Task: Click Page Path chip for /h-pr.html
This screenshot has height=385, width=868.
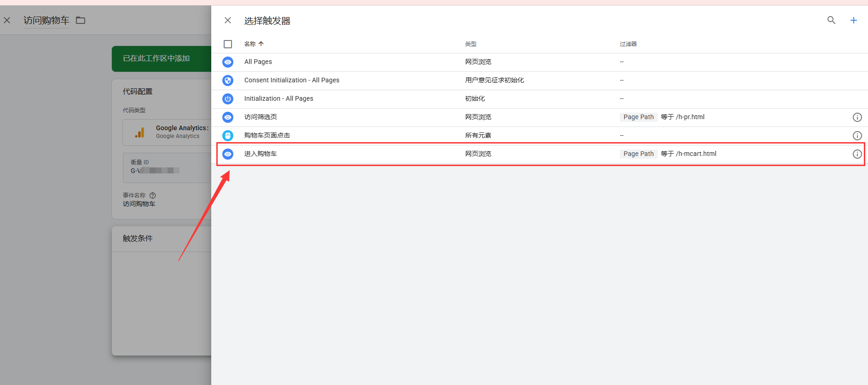Action: (x=638, y=117)
